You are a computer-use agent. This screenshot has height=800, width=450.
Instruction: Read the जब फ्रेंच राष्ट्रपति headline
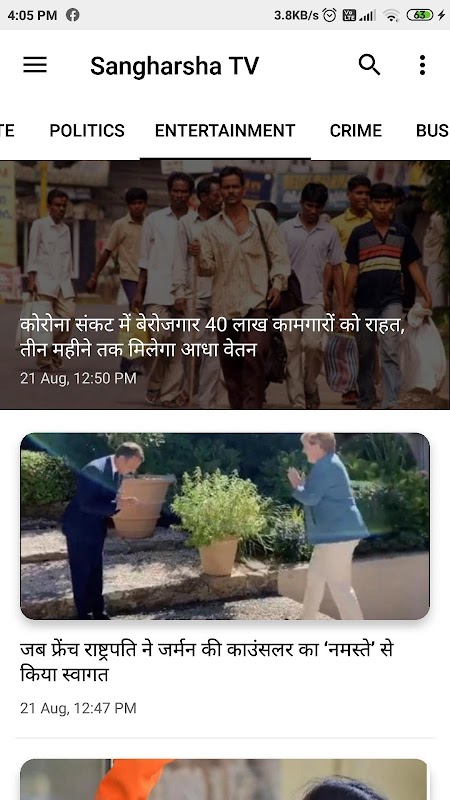coord(207,662)
